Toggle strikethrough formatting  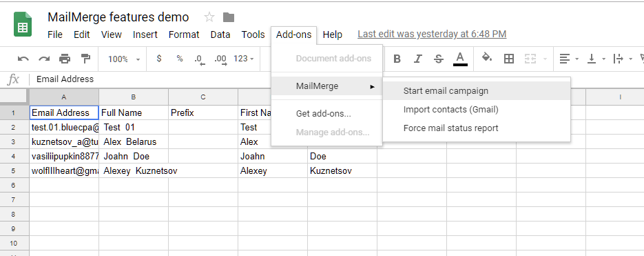[x=439, y=59]
